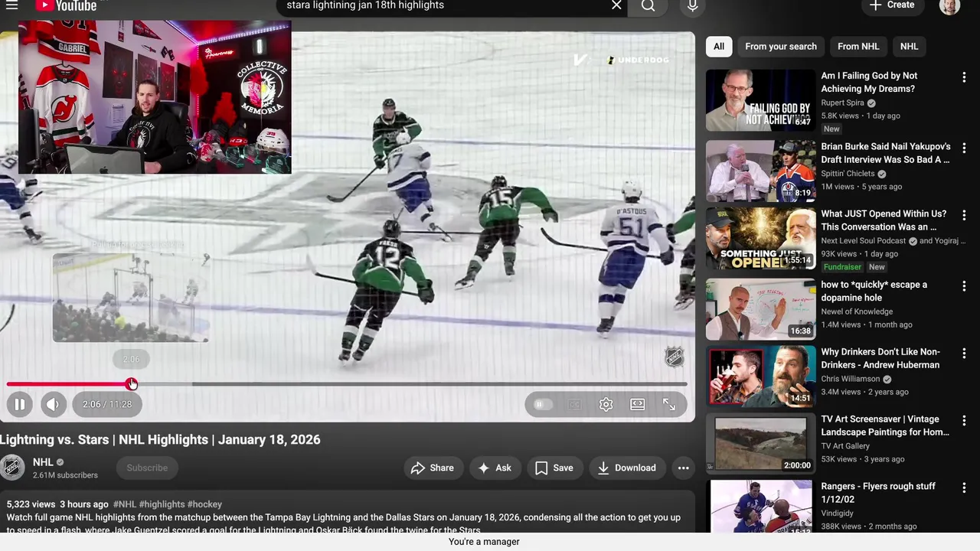Open 'Why Drinkers Don't Like Non-Drinkers' title
Viewport: 980px width, 551px height.
point(880,358)
